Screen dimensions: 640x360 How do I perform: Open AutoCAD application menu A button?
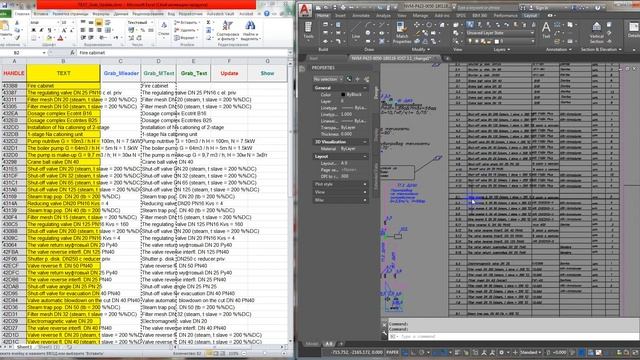click(x=305, y=10)
